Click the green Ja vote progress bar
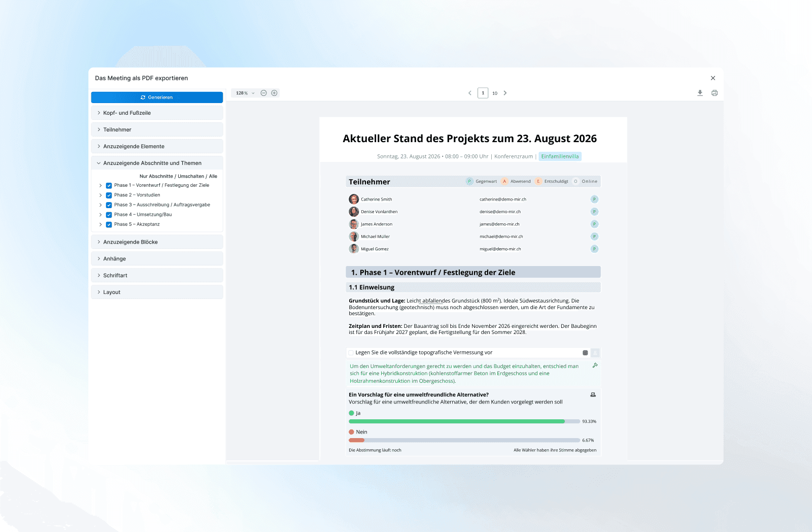This screenshot has height=532, width=812. tap(464, 421)
